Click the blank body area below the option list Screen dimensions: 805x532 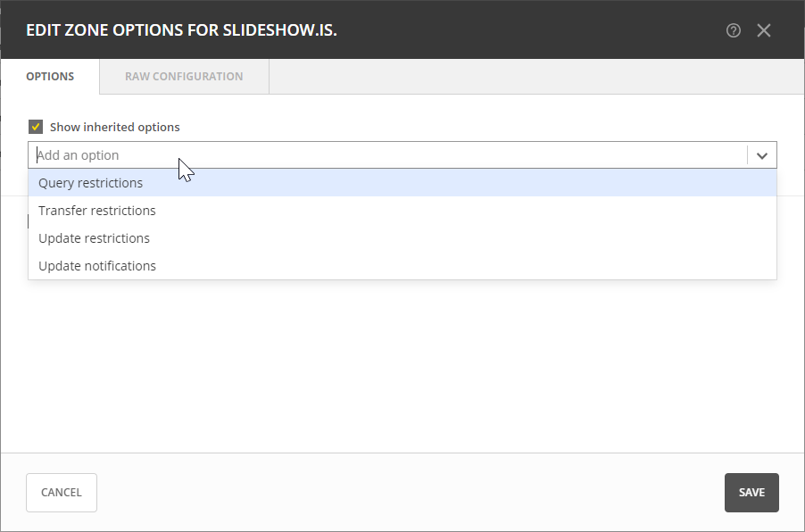point(402,366)
